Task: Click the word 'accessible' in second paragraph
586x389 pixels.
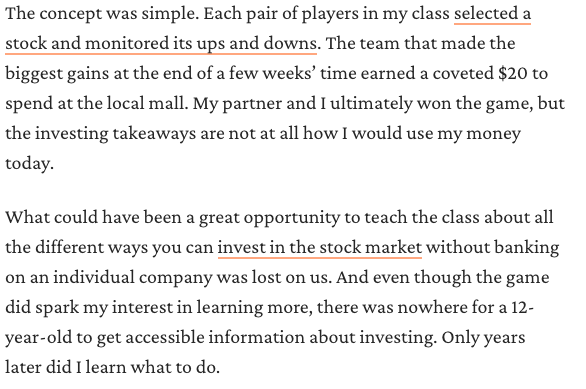Action: tap(165, 337)
